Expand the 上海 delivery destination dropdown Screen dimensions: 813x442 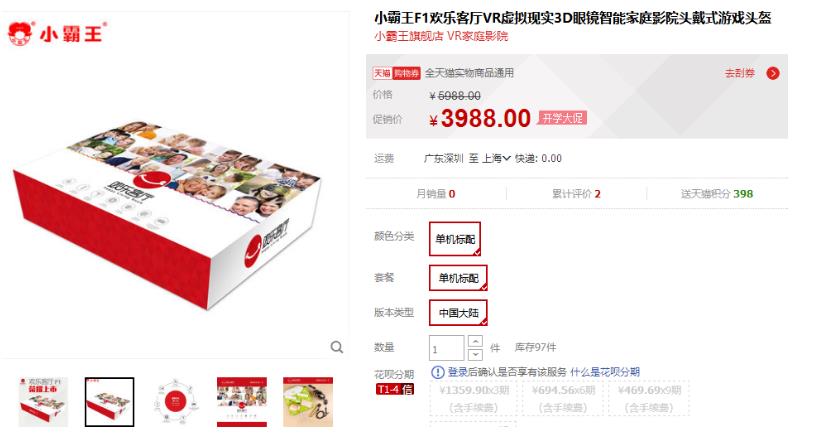[x=496, y=158]
